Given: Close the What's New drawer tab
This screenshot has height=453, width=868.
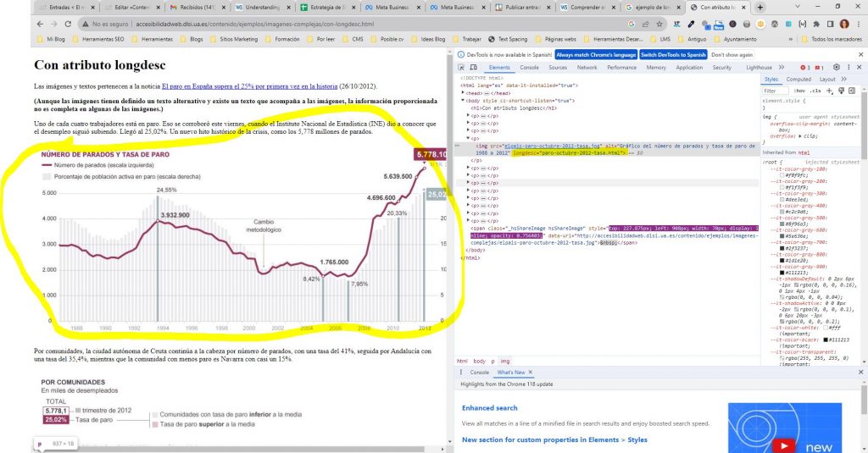Looking at the screenshot, I should [531, 373].
